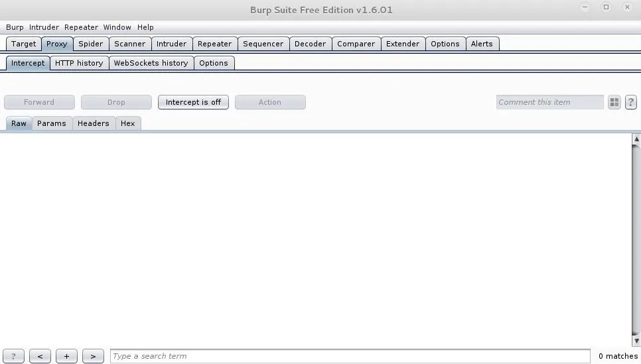Open the main Options tab

[x=445, y=44]
